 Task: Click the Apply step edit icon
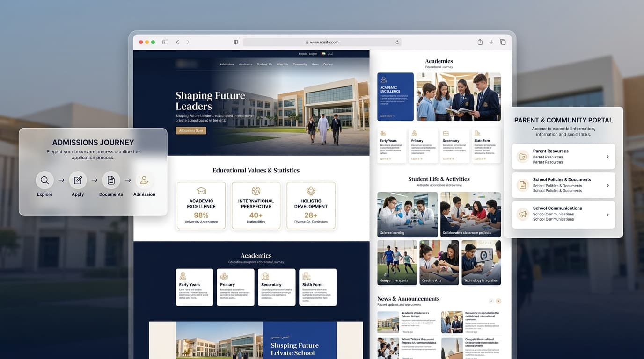(x=78, y=180)
